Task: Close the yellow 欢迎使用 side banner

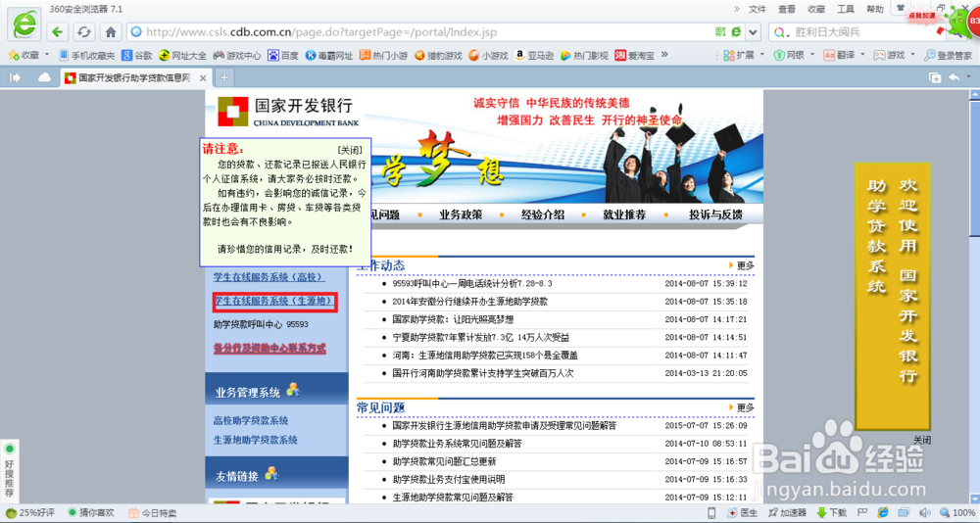Action: pyautogui.click(x=921, y=440)
